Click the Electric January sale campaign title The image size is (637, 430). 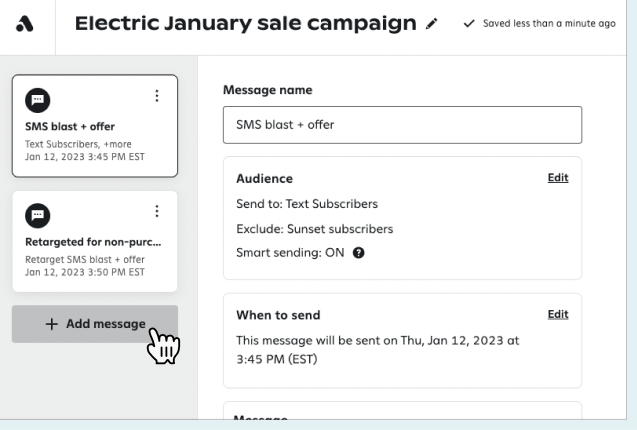[x=245, y=23]
